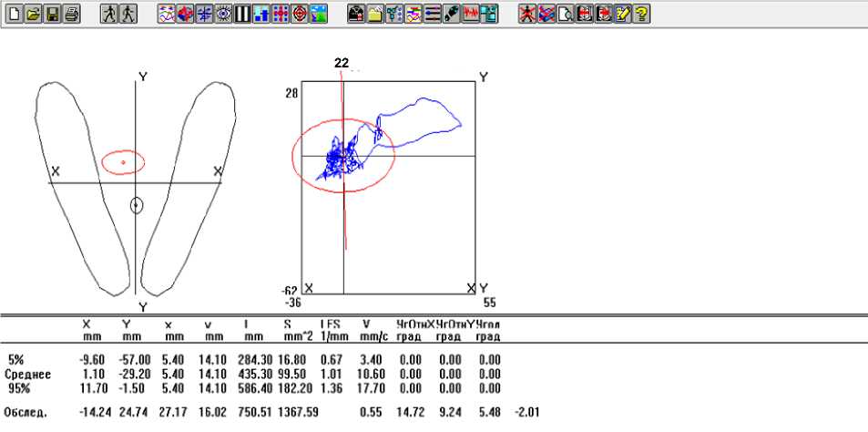
Task: Click the value 435.30 in Среднее row
Action: pos(255,375)
